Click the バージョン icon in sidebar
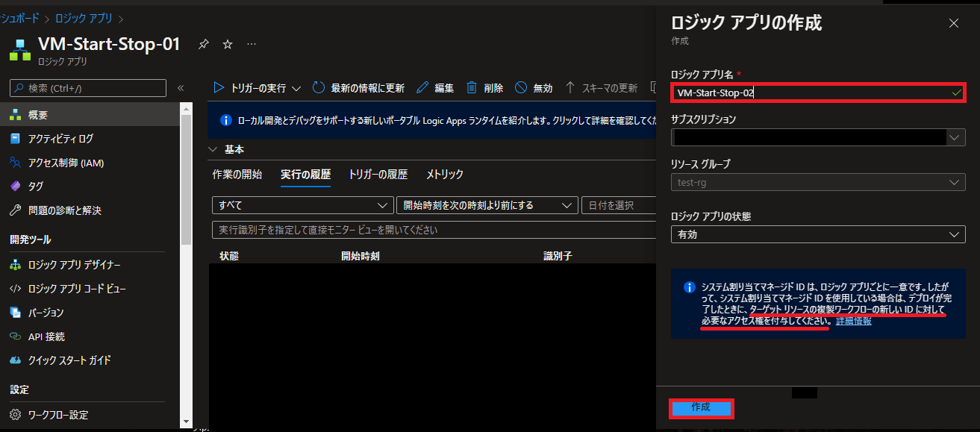980x432 pixels. click(x=15, y=313)
